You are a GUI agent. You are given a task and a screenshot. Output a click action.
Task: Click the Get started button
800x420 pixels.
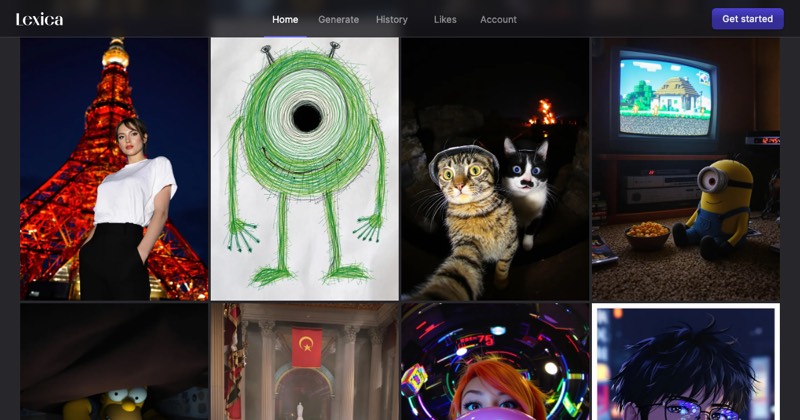pos(747,19)
